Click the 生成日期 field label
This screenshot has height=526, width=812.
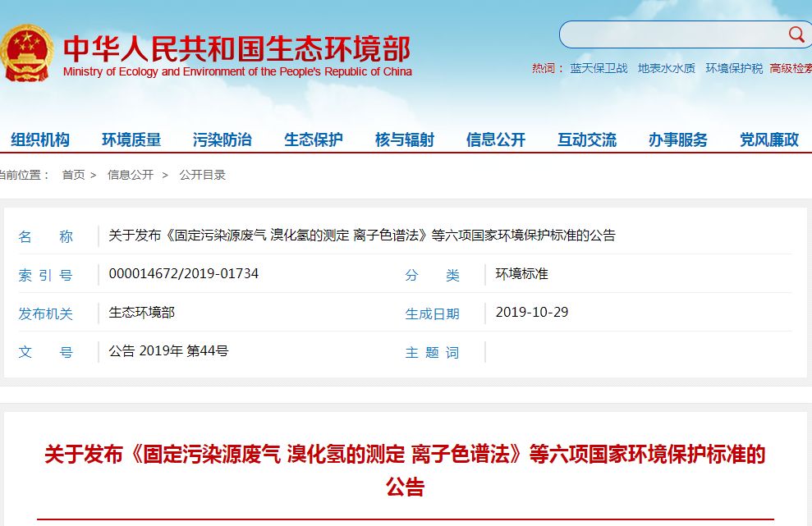coord(432,313)
